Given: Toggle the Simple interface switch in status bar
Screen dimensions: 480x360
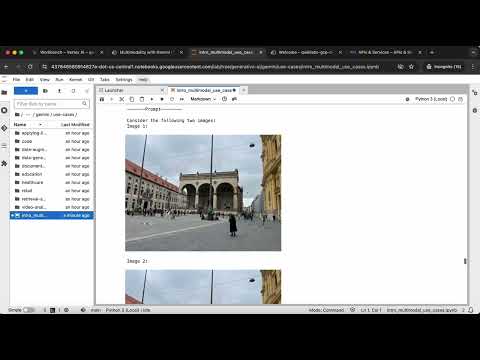Looking at the screenshot, I should [x=29, y=310].
